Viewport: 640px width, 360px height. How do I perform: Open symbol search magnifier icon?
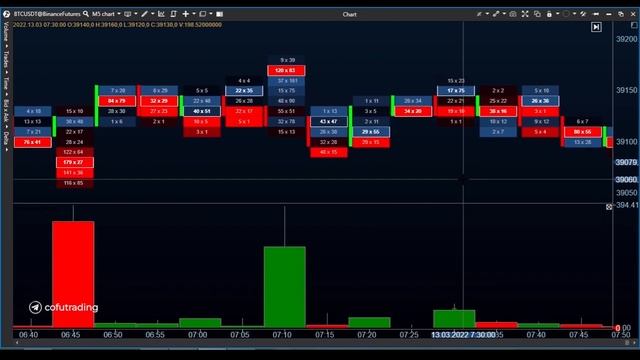tap(86, 14)
